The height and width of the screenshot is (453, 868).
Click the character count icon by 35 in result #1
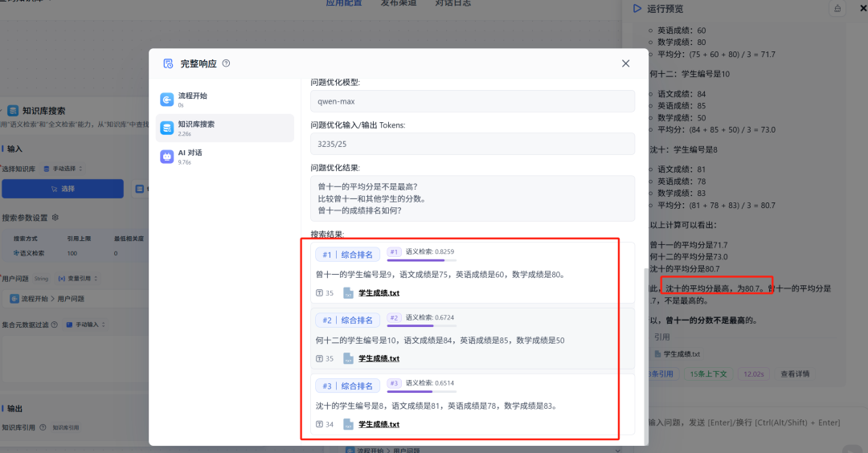pyautogui.click(x=319, y=293)
